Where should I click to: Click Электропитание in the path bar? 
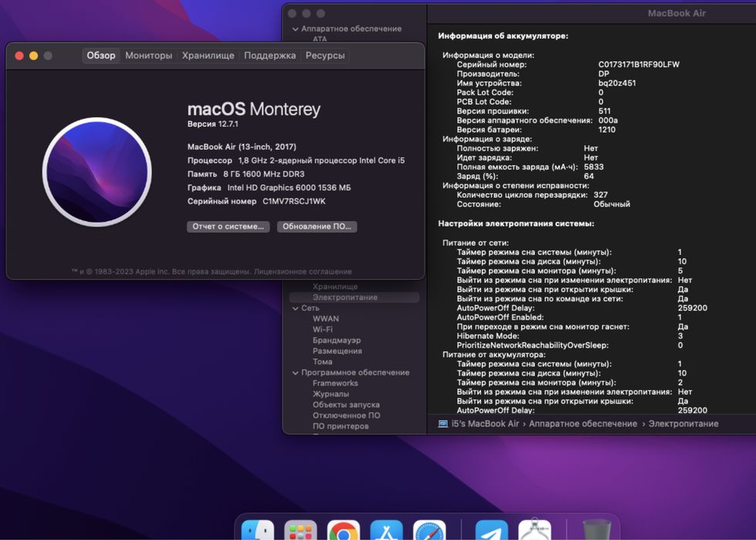click(683, 424)
